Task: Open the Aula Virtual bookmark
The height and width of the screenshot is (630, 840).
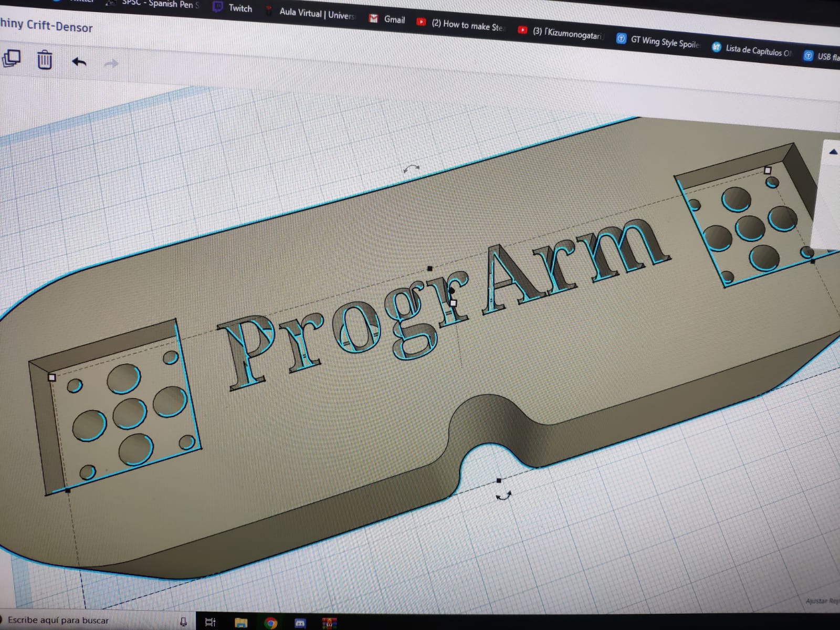Action: (x=311, y=13)
